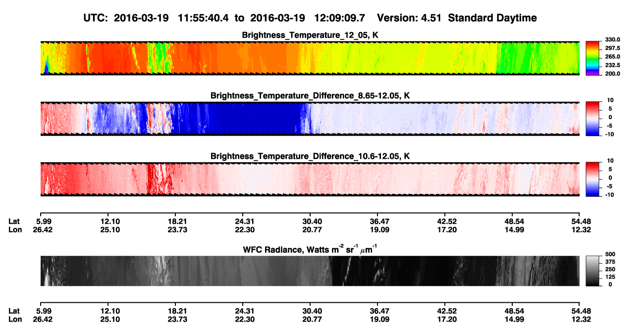Click longitude '14.99' under the WFC Radiance panel
This screenshot has width=644, height=330.
(x=514, y=320)
